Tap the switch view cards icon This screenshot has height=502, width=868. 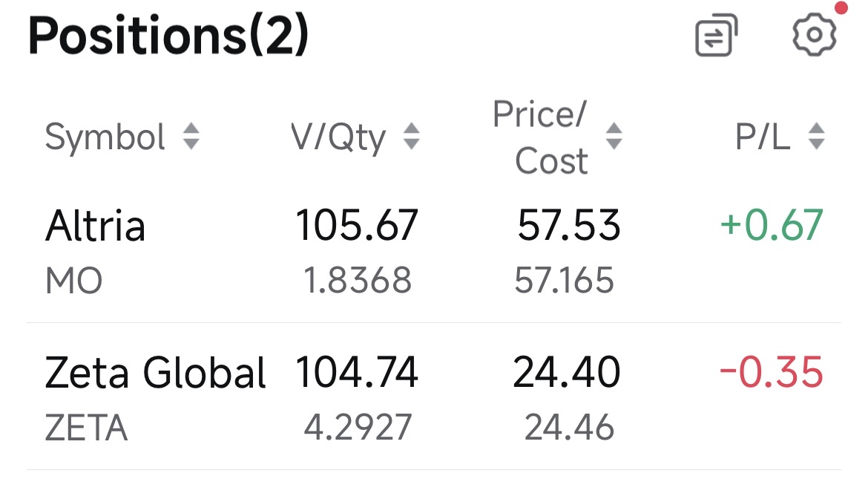pyautogui.click(x=717, y=35)
